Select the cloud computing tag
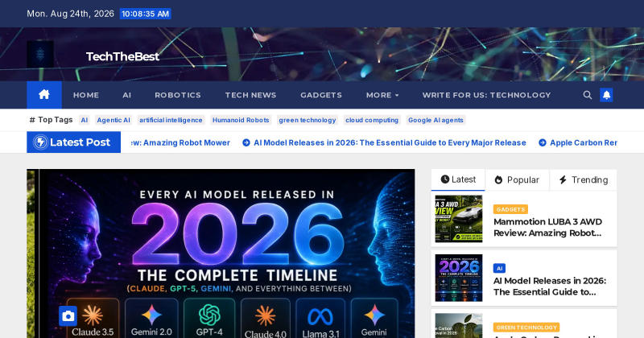 (372, 120)
